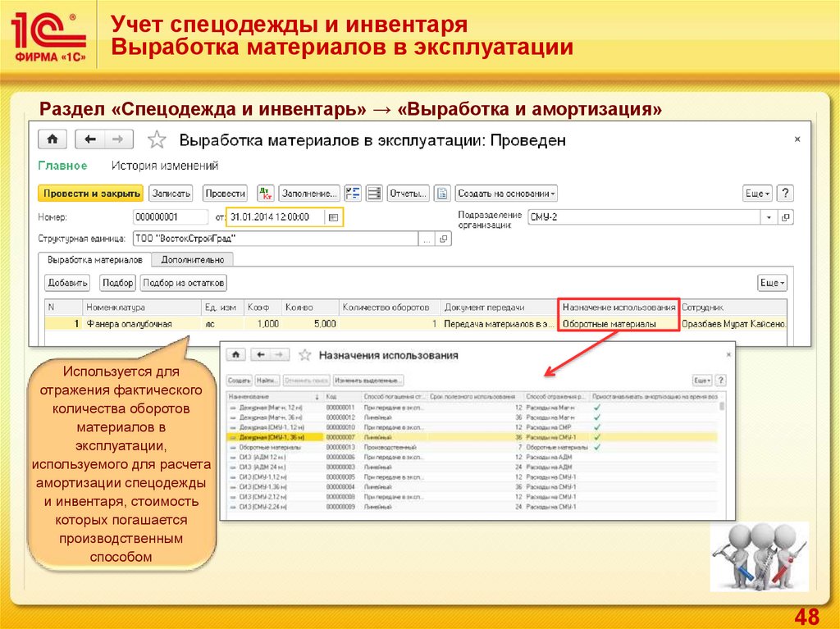Click the Номер input field
840x629 pixels.
[x=170, y=217]
